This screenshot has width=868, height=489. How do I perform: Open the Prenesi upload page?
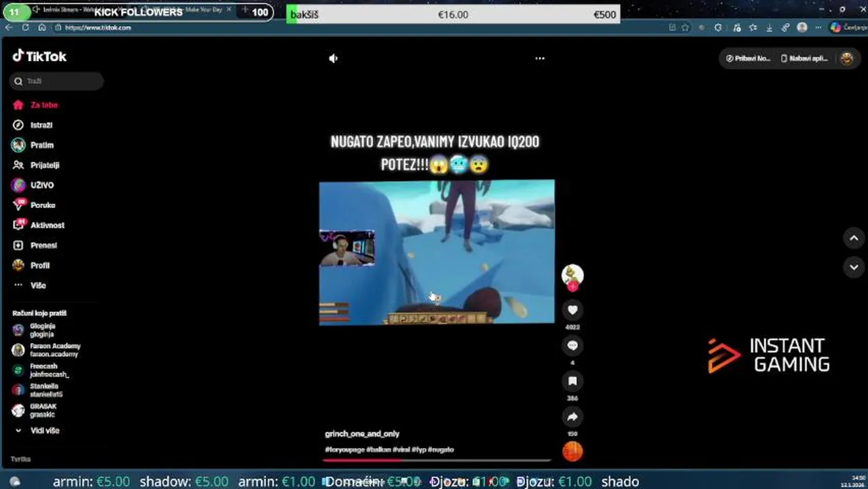click(x=35, y=245)
